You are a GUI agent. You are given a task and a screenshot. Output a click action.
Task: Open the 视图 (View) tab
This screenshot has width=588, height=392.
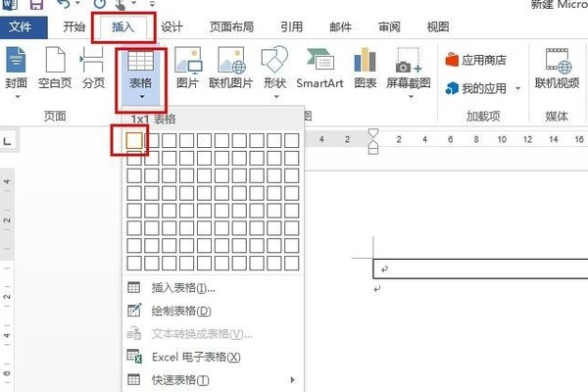coord(438,27)
